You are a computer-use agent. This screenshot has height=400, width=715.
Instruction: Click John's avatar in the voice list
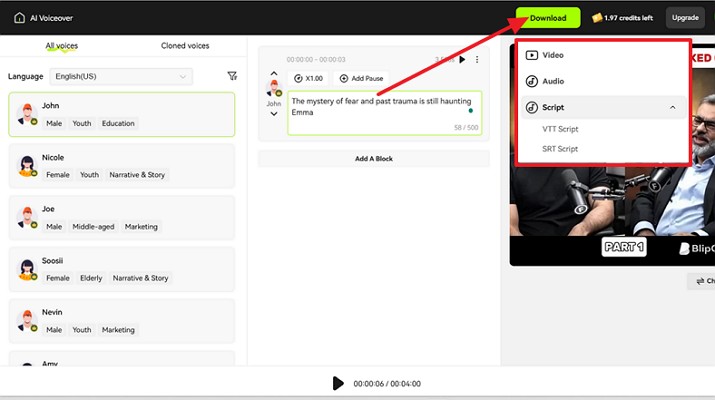tap(27, 114)
